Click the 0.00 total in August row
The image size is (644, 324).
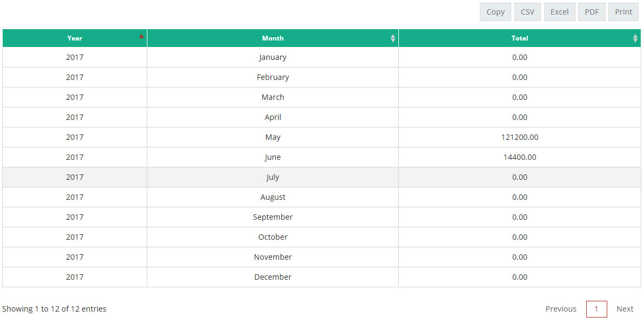pos(519,197)
